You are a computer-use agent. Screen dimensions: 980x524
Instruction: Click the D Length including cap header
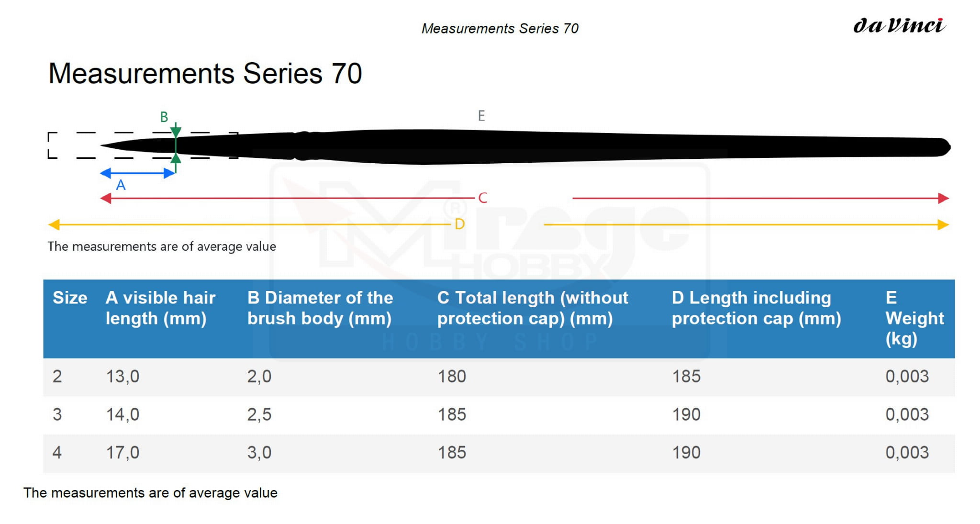coord(756,308)
